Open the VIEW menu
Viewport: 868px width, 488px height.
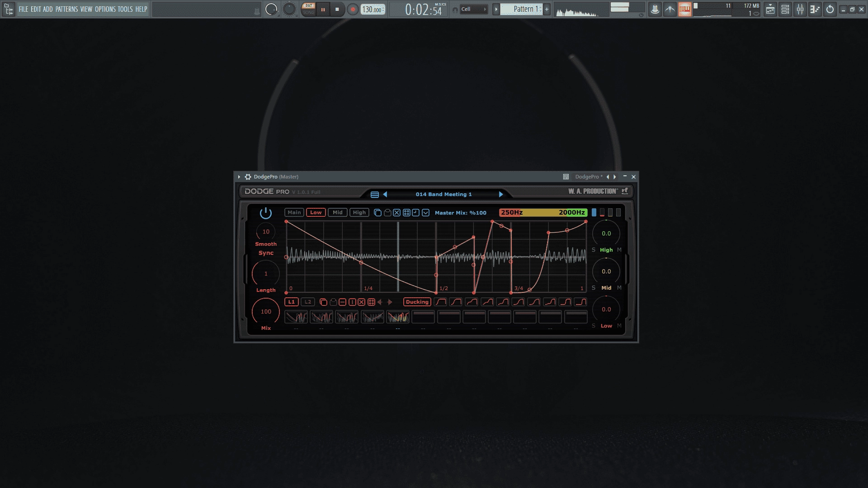(86, 9)
